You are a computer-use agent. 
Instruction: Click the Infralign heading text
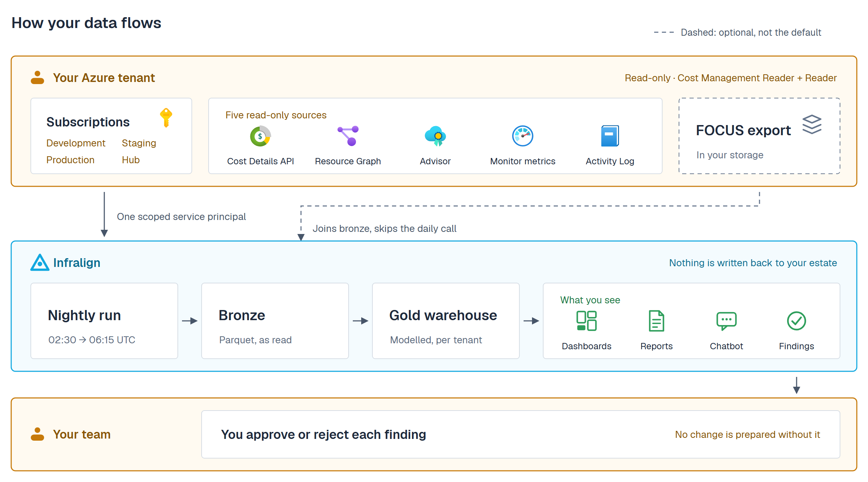(77, 263)
